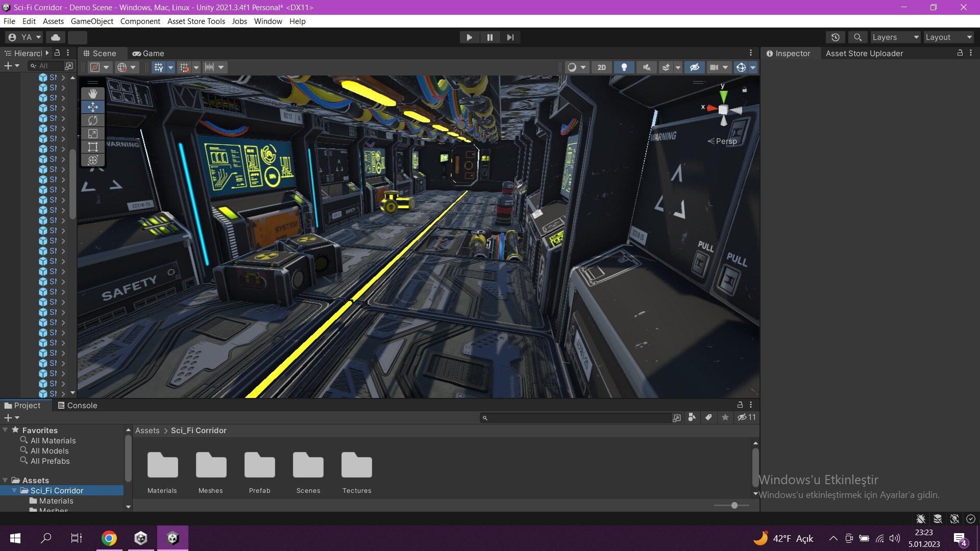This screenshot has height=551, width=980.
Task: Select the Hand view tool
Action: tap(93, 93)
